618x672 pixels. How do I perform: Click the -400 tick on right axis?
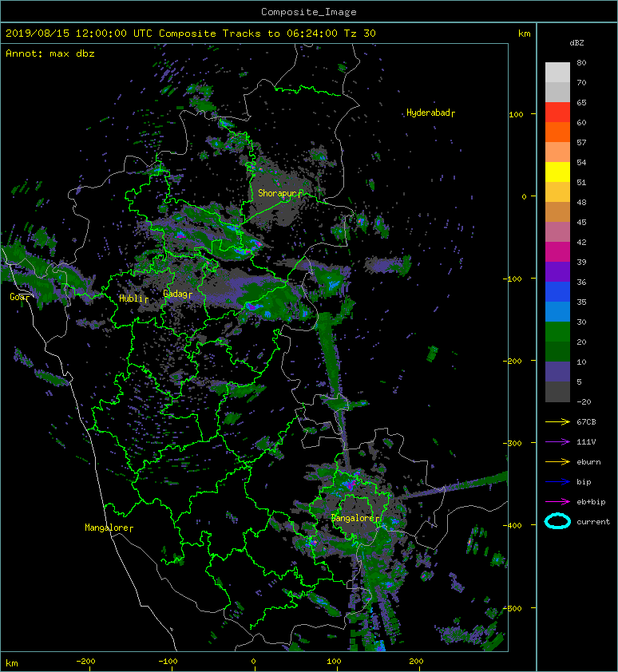point(512,525)
